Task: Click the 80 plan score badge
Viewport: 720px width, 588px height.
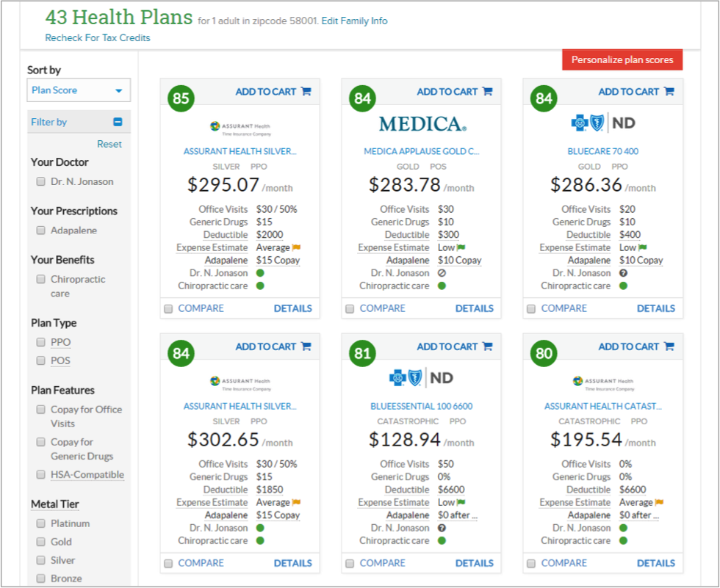Action: tap(544, 353)
